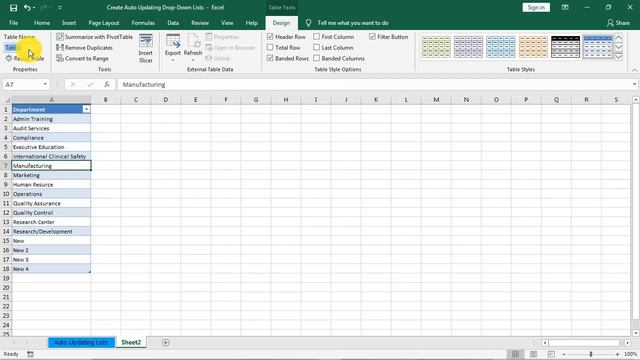Click the zoom in plus icon
Viewport: 640px width, 360px height.
coord(617,354)
